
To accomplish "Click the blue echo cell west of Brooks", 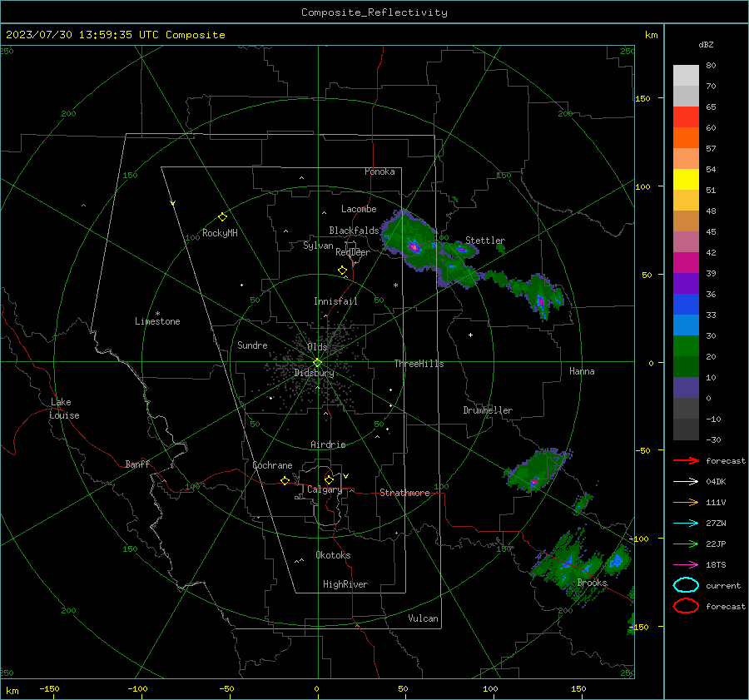I will (567, 563).
